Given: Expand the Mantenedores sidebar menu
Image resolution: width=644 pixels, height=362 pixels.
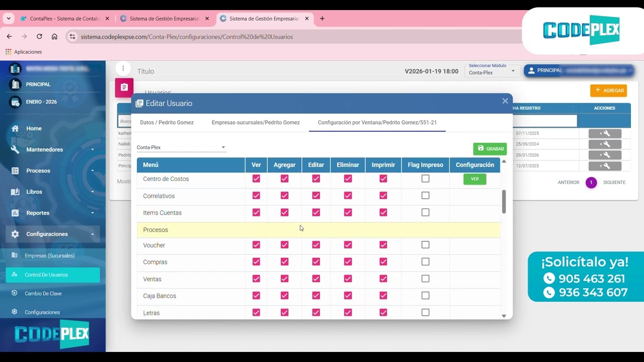Looking at the screenshot, I should [x=53, y=149].
